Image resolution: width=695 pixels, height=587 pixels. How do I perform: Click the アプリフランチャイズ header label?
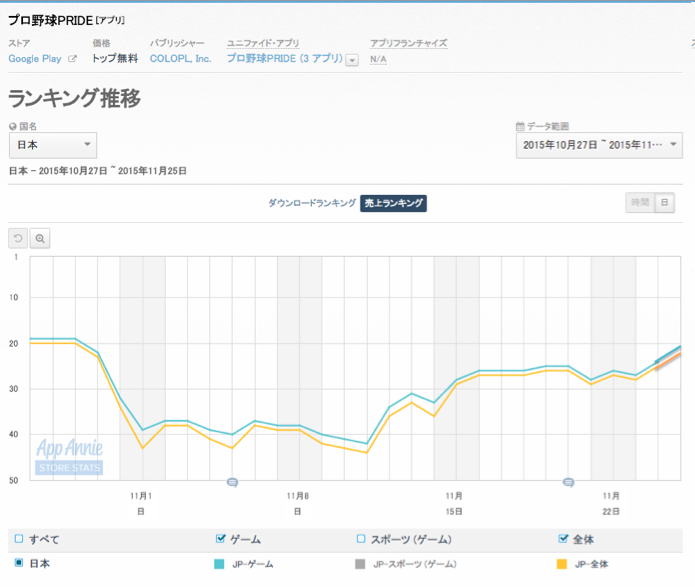(x=408, y=43)
